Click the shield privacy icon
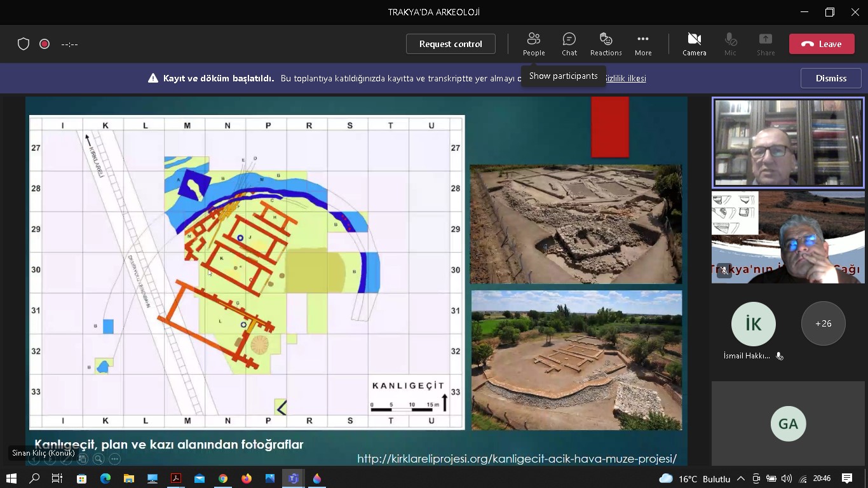The image size is (868, 488). (24, 44)
